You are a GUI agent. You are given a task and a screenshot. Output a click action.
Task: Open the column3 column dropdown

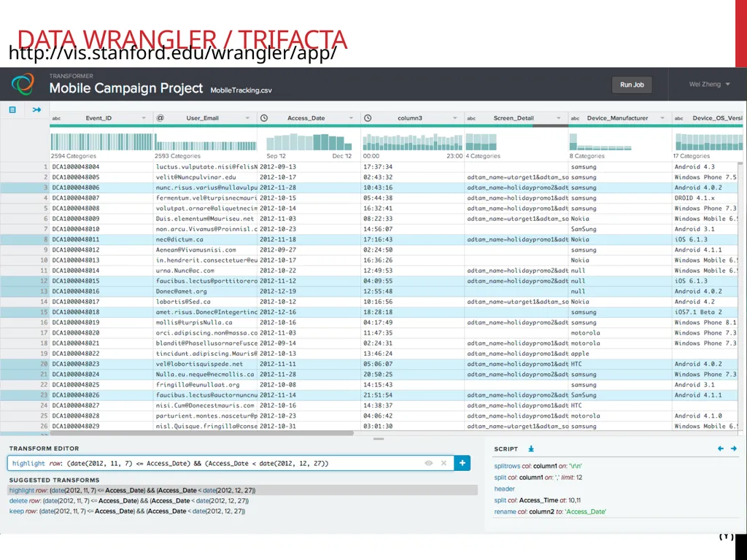(455, 118)
